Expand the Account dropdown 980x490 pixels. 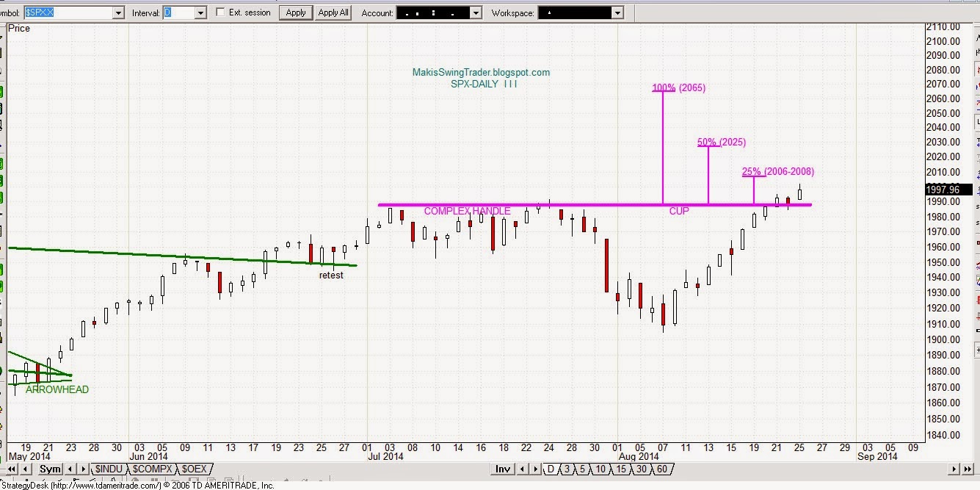[476, 12]
